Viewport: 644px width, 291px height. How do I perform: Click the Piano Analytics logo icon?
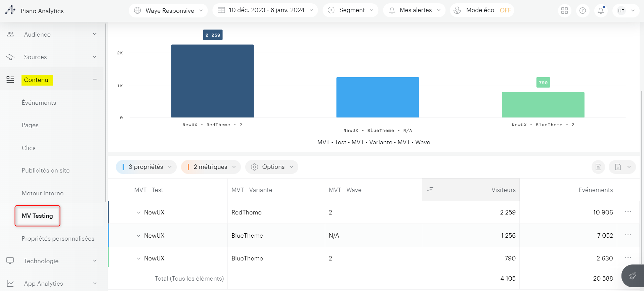[10, 10]
